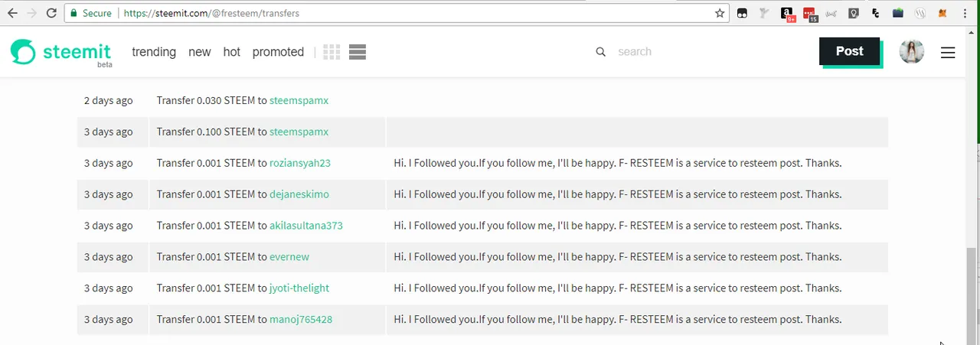
Task: Click the search magnifier icon
Action: click(601, 52)
